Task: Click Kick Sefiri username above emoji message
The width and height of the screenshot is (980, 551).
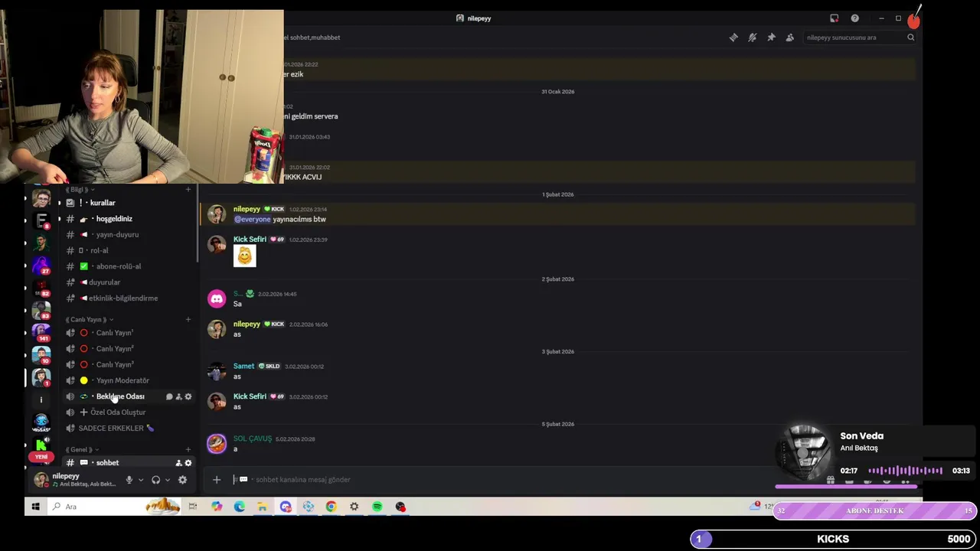Action: [250, 240]
